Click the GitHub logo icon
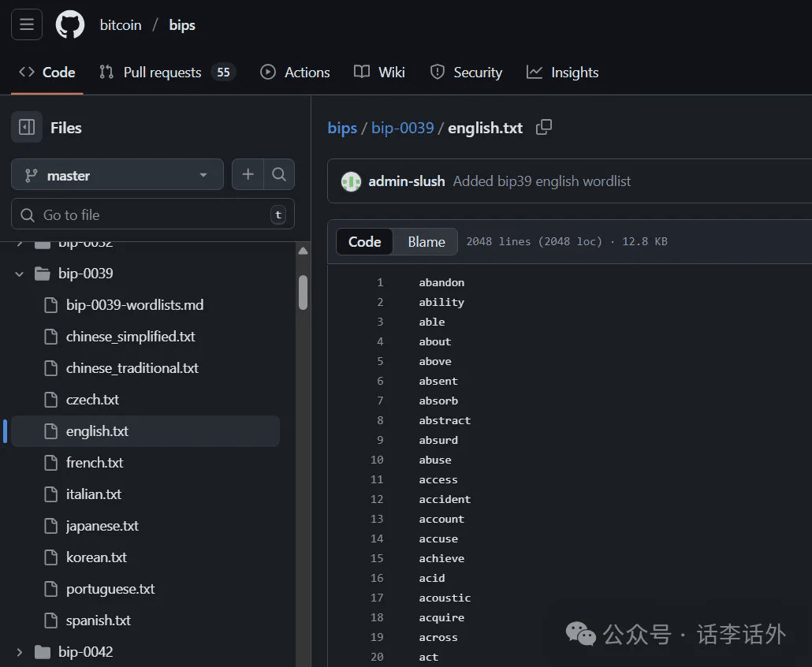Screen dimensions: 812x667 pos(70,24)
